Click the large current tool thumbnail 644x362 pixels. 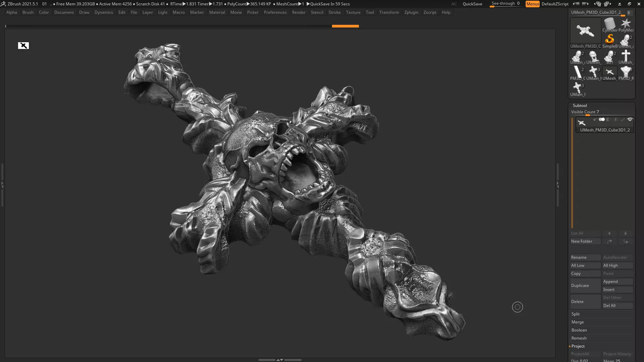(585, 33)
